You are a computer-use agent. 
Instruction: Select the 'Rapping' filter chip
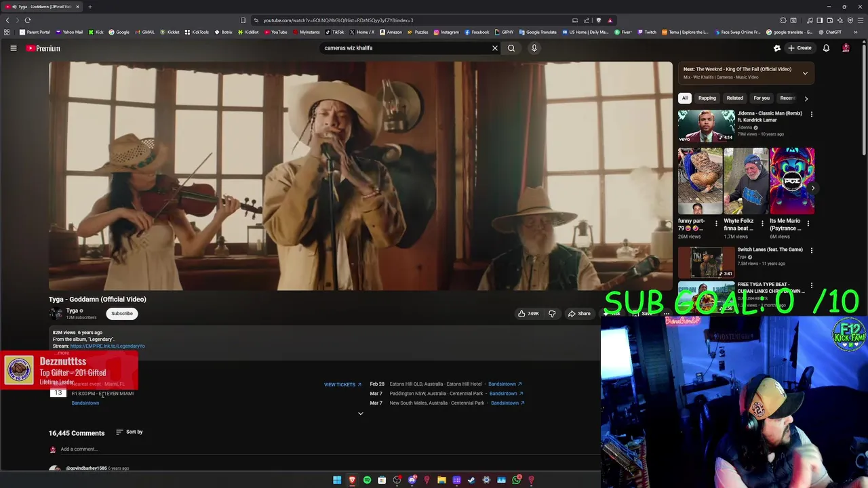[x=707, y=98]
